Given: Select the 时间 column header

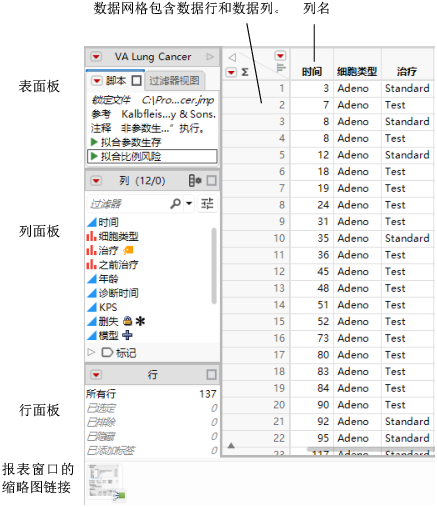Looking at the screenshot, I should point(312,71).
